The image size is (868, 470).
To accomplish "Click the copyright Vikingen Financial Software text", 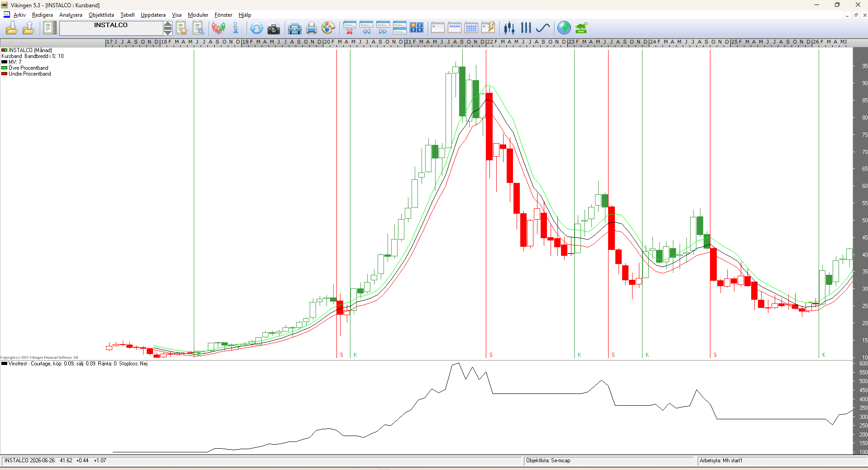I will pos(39,357).
